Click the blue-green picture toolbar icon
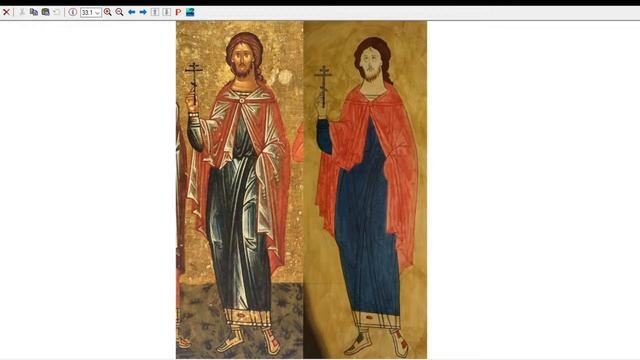This screenshot has height=360, width=640. tap(190, 12)
